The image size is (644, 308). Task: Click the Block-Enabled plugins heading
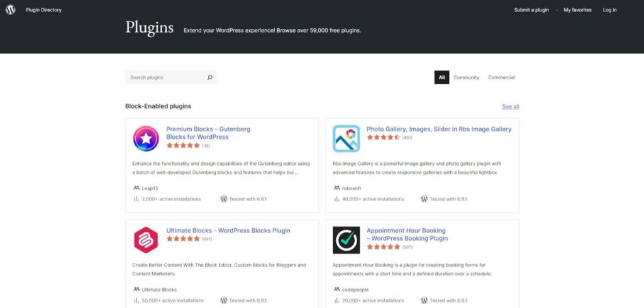coord(158,106)
